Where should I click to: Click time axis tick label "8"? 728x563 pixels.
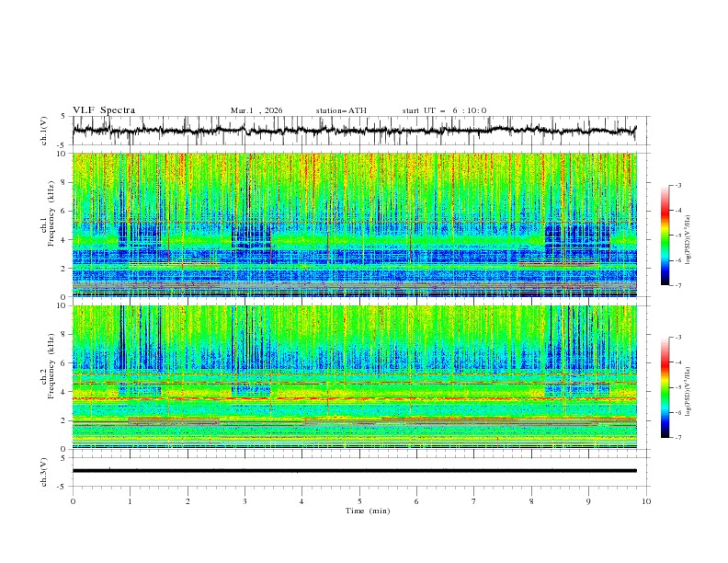tap(531, 501)
